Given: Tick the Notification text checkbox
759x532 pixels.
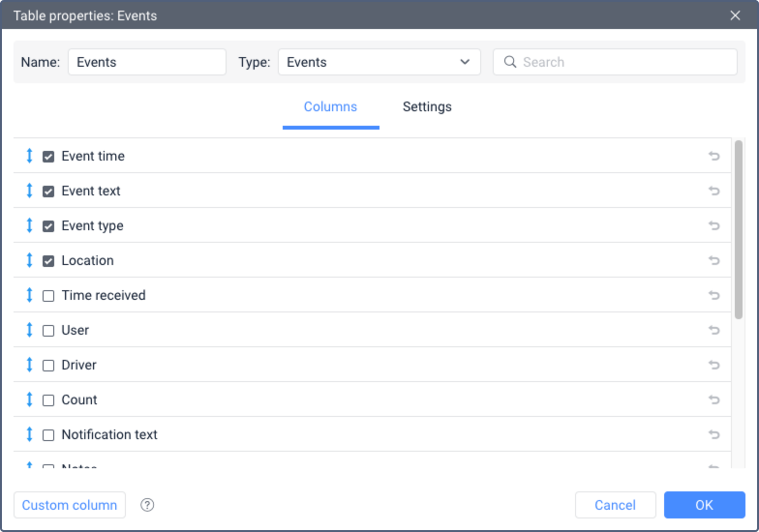Looking at the screenshot, I should pyautogui.click(x=48, y=435).
